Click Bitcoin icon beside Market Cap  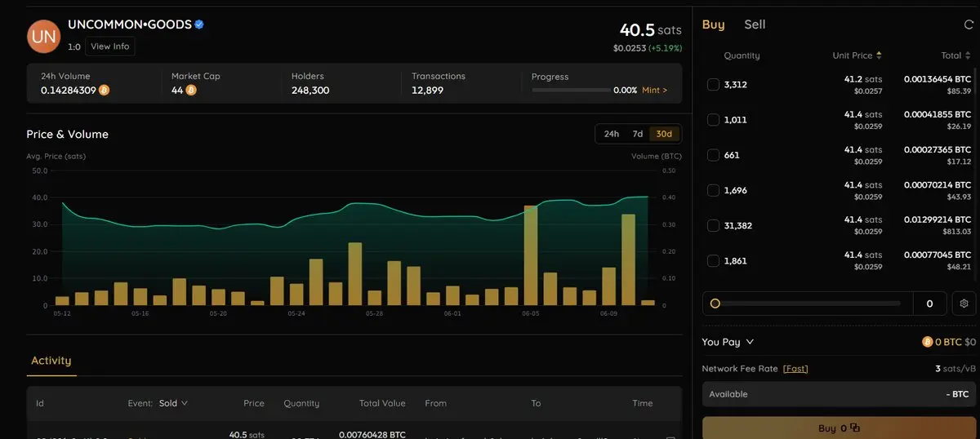(x=191, y=90)
